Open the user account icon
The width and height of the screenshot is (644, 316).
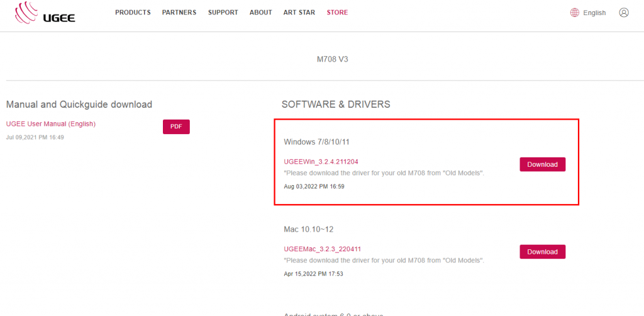point(623,13)
